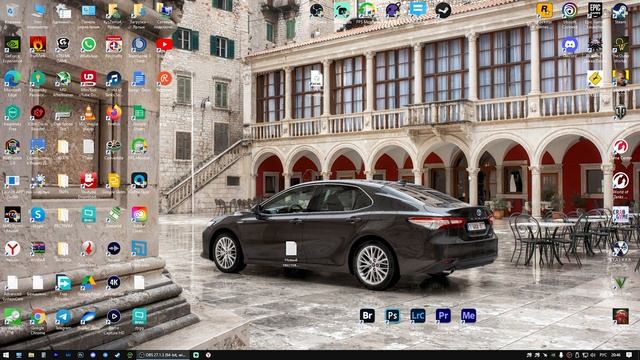Open the Epic Games Launcher shortcut
This screenshot has width=640, height=360.
595,11
